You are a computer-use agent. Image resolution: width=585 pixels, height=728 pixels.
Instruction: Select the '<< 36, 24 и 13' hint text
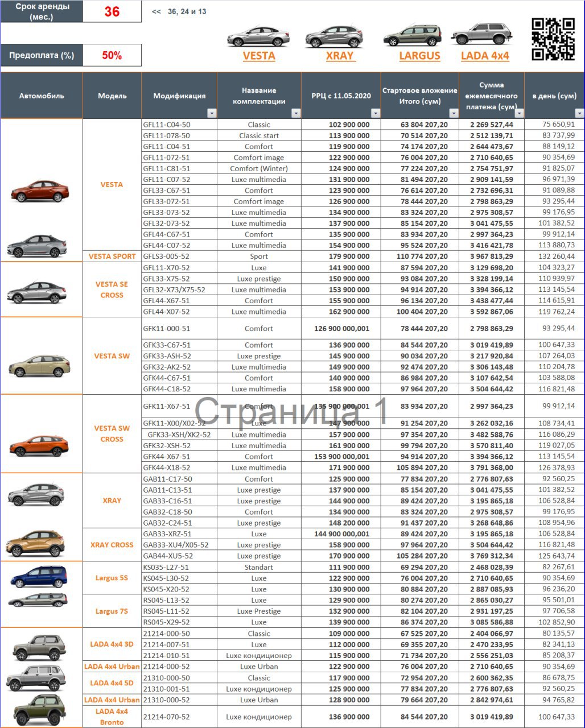coord(179,11)
